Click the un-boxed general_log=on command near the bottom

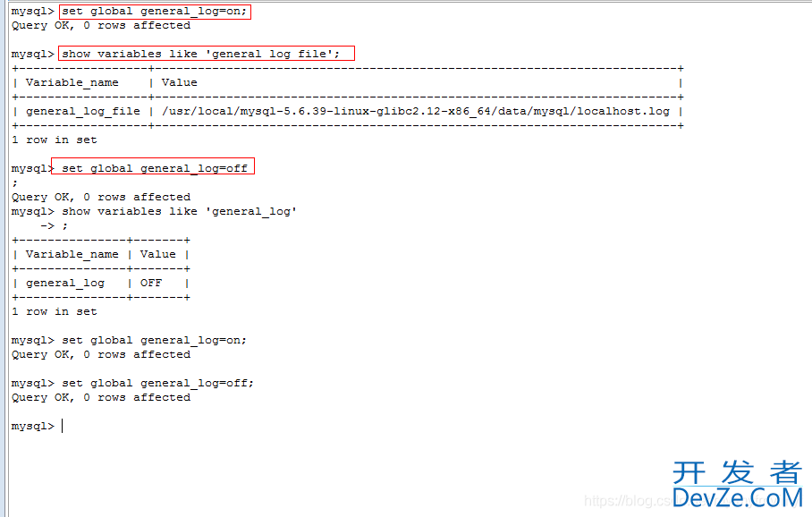pos(154,341)
